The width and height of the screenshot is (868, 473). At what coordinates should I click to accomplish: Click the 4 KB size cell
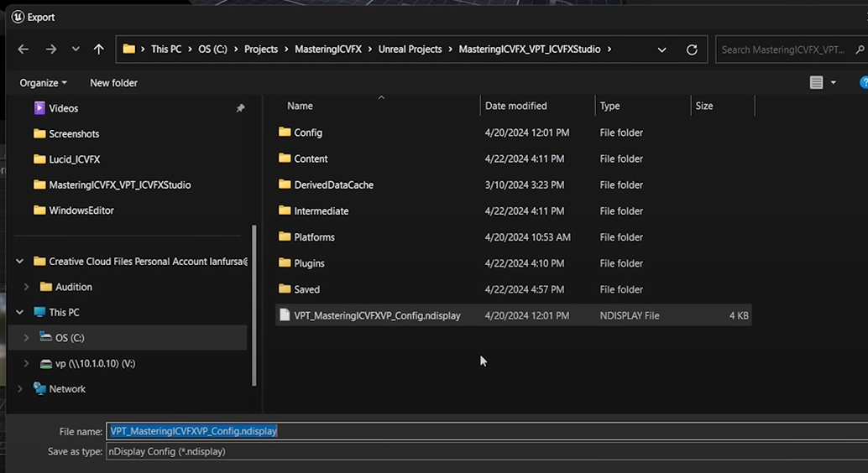(739, 316)
